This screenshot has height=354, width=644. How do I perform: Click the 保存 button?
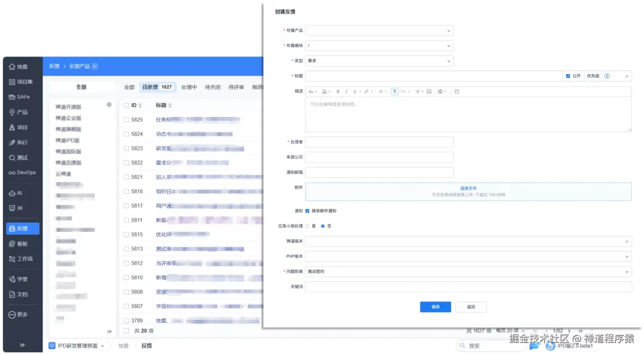coord(435,307)
